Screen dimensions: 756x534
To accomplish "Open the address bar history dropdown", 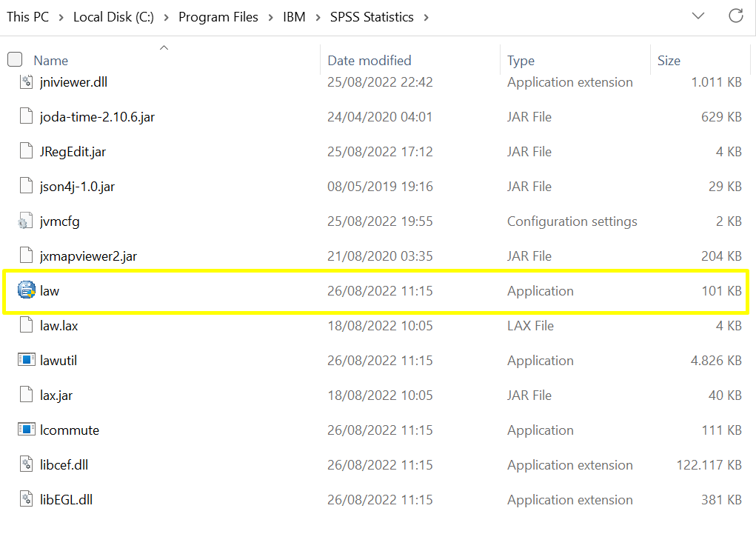I will click(698, 16).
